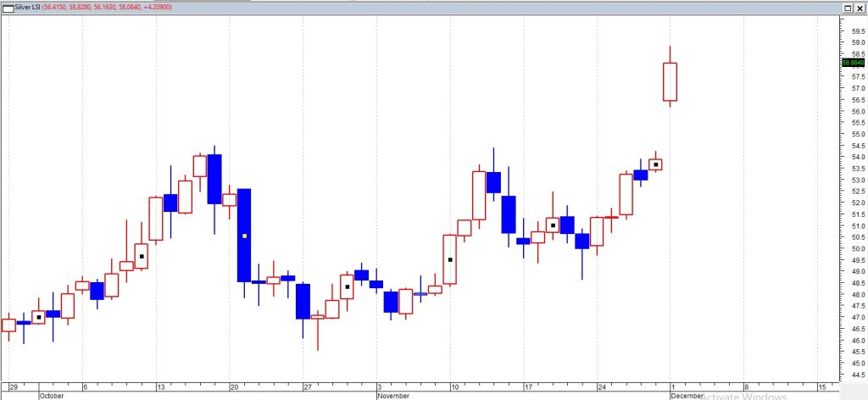Select the green 58.0640 current price label
This screenshot has width=868, height=400.
pyautogui.click(x=852, y=62)
